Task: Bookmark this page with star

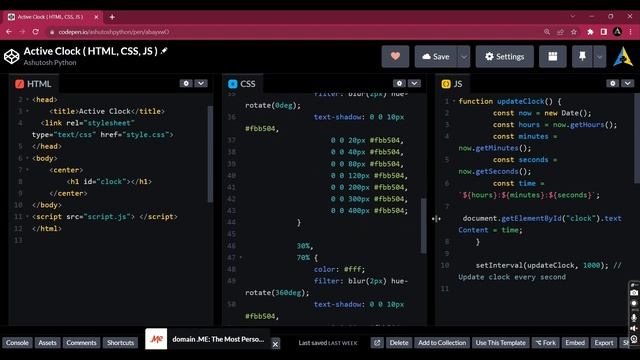Action: click(x=574, y=32)
